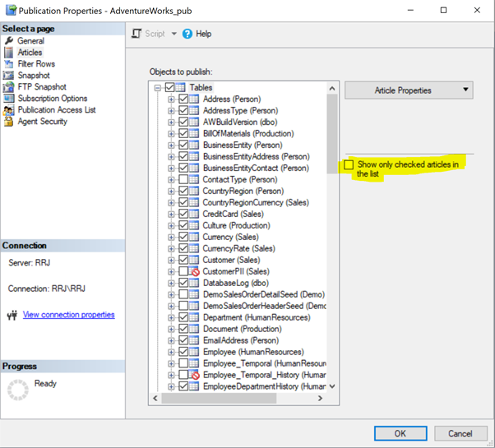Click the table icon next to Tables node
Screen dimensions: 495x448
click(180, 87)
